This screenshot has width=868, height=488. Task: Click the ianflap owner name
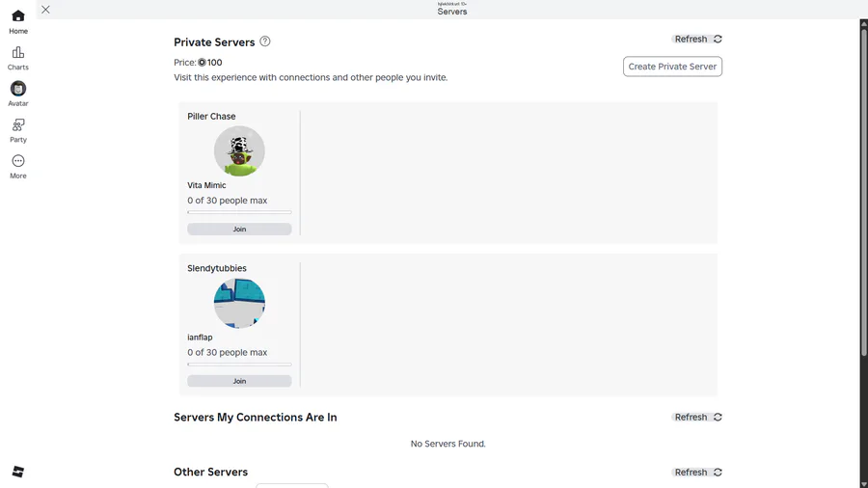coord(200,338)
